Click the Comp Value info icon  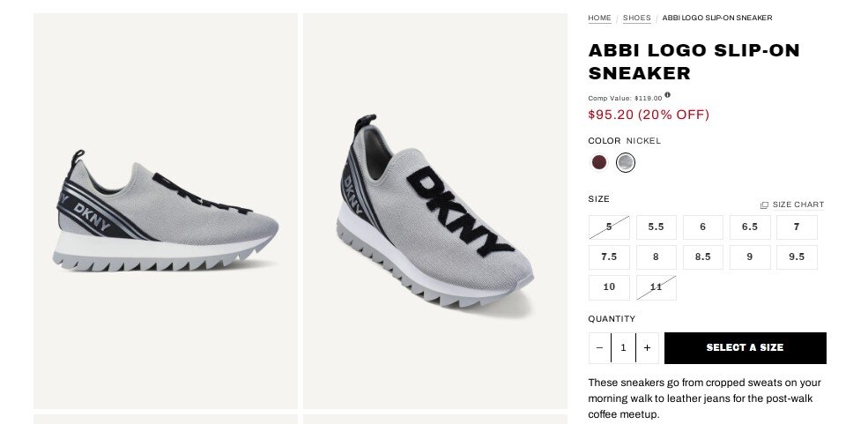[667, 95]
